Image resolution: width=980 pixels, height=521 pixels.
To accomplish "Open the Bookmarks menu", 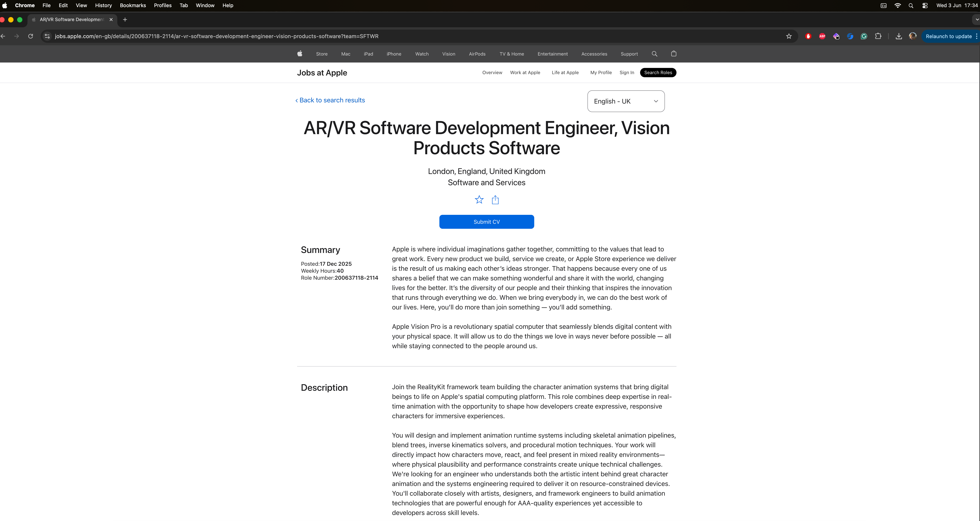I will click(x=133, y=5).
